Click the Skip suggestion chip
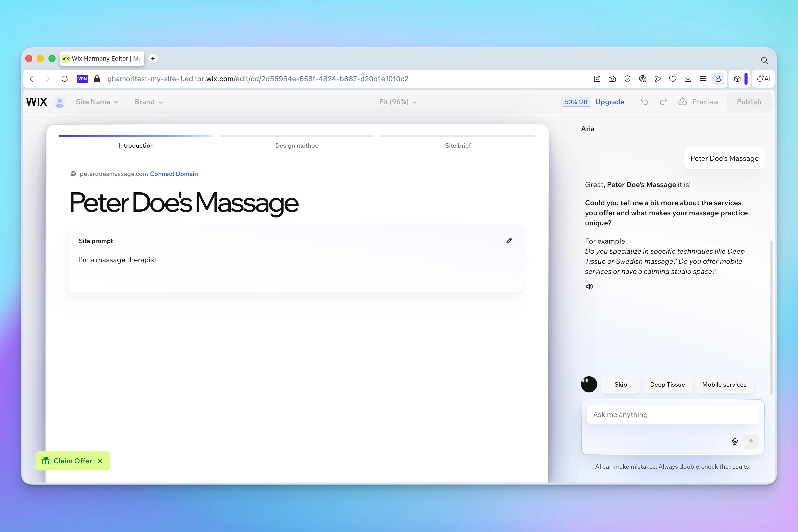Screen dimensions: 798x532 coord(621,384)
